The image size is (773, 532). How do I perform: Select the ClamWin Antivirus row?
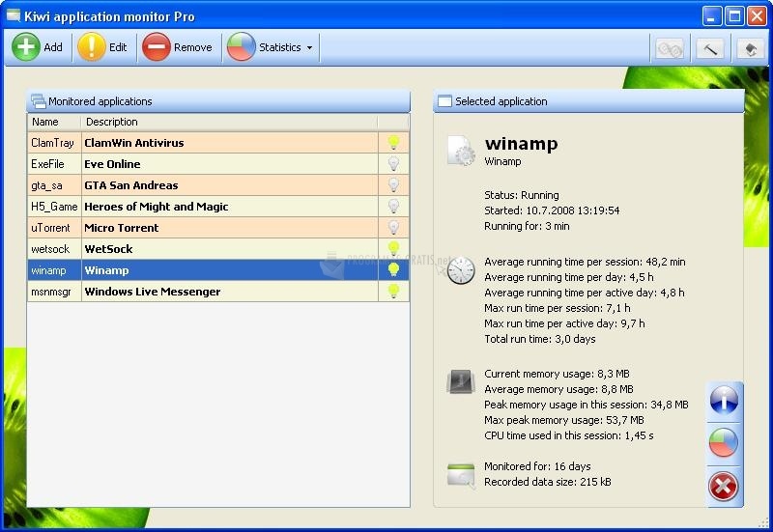[x=218, y=143]
